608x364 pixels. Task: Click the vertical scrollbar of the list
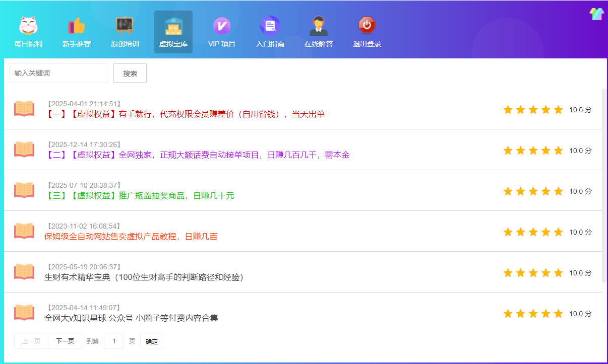point(604,186)
